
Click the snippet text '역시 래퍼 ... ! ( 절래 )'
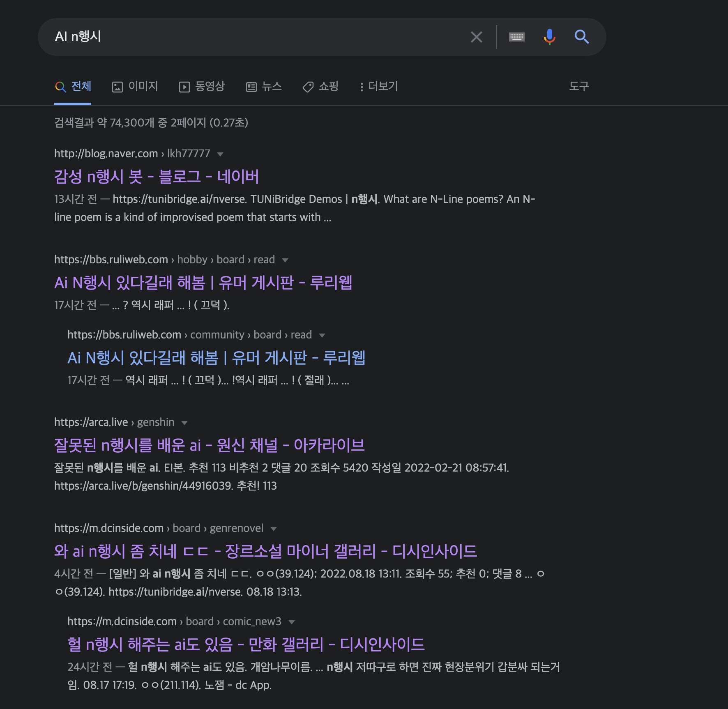(285, 380)
